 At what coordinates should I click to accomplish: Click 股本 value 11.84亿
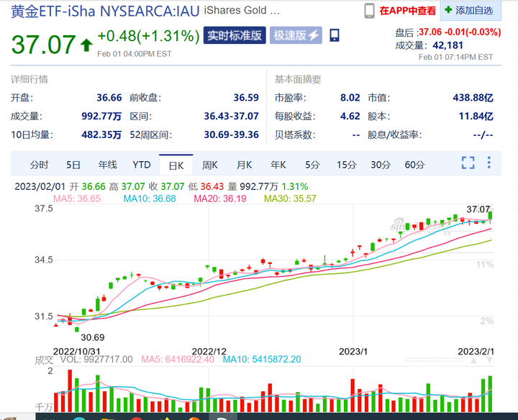[x=476, y=117]
